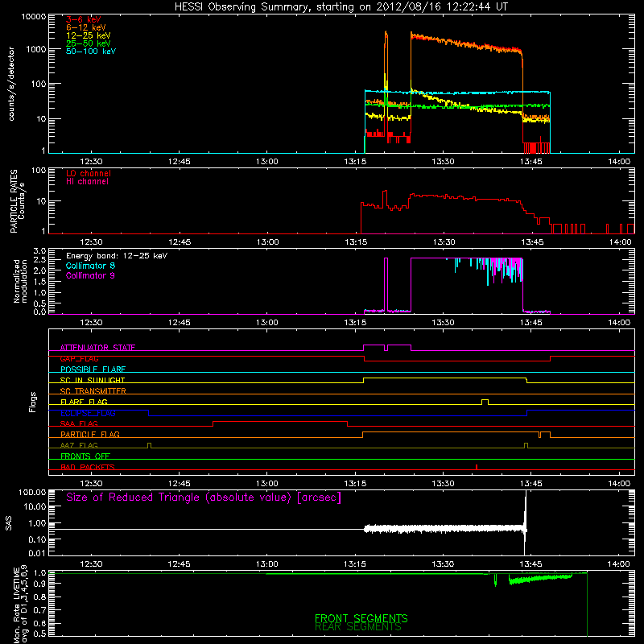Click 12:30 time label under flags plot

pos(91,484)
